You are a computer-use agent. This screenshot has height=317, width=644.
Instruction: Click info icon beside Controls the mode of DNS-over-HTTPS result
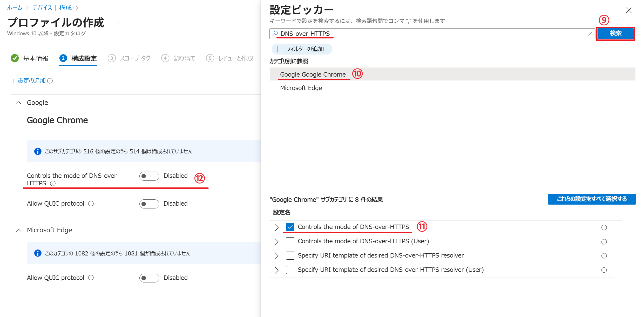(x=604, y=227)
